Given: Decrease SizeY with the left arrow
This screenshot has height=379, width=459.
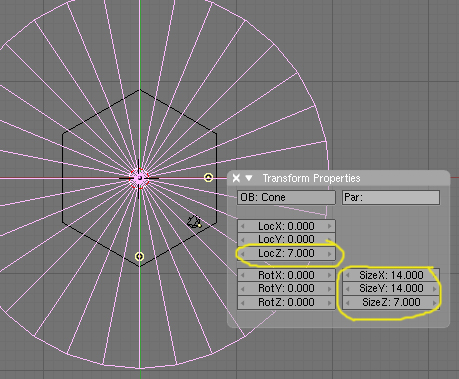Looking at the screenshot, I should (347, 288).
